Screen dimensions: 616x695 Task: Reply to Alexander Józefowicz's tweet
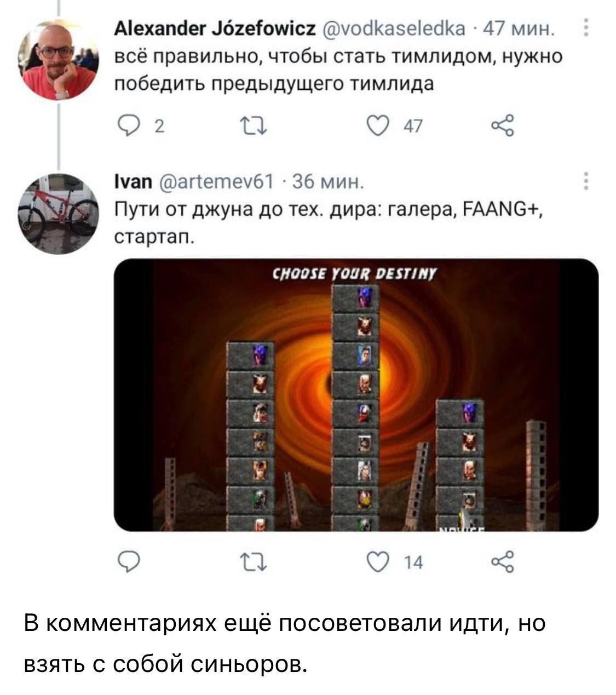pyautogui.click(x=124, y=127)
